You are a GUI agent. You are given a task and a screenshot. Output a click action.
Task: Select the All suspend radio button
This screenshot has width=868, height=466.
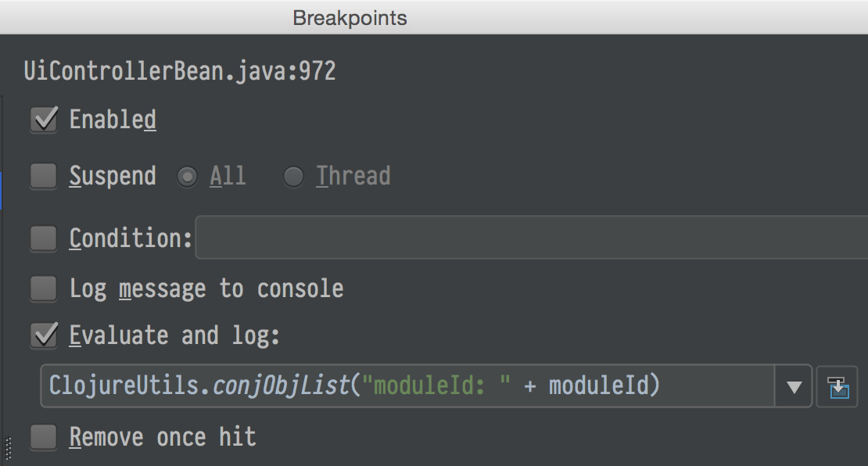pyautogui.click(x=187, y=177)
